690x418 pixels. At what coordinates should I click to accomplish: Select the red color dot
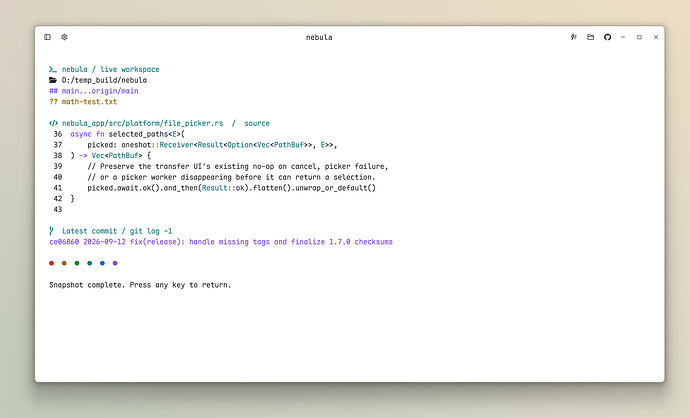51,263
